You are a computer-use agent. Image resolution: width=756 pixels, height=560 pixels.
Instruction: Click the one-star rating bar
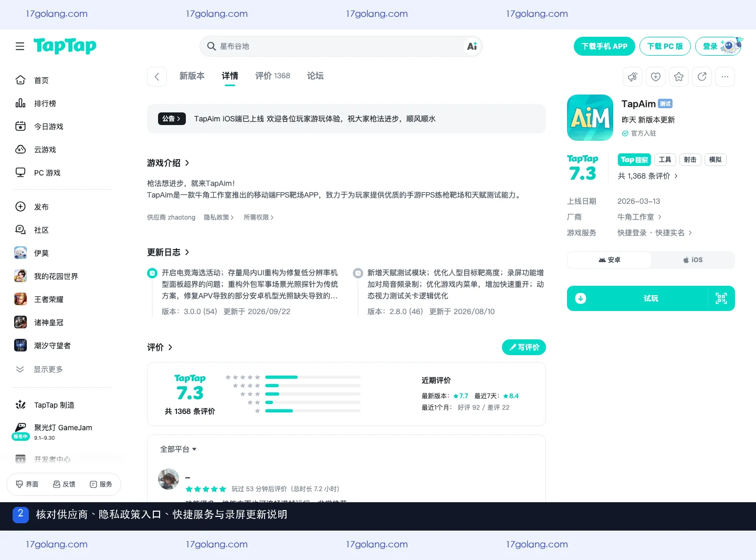(313, 411)
